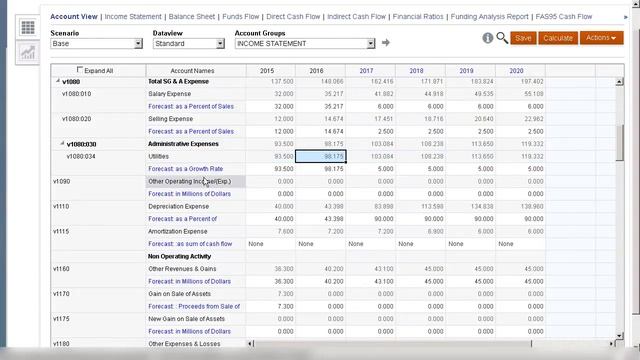Image resolution: width=640 pixels, height=360 pixels.
Task: Click the magnifier search icon
Action: (502, 38)
